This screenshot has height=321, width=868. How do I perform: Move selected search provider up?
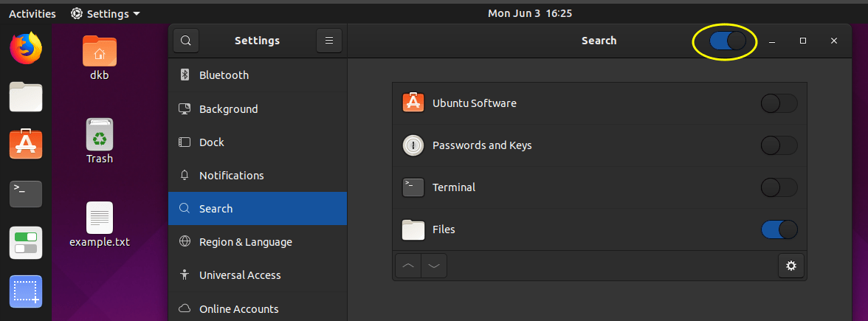coord(408,266)
